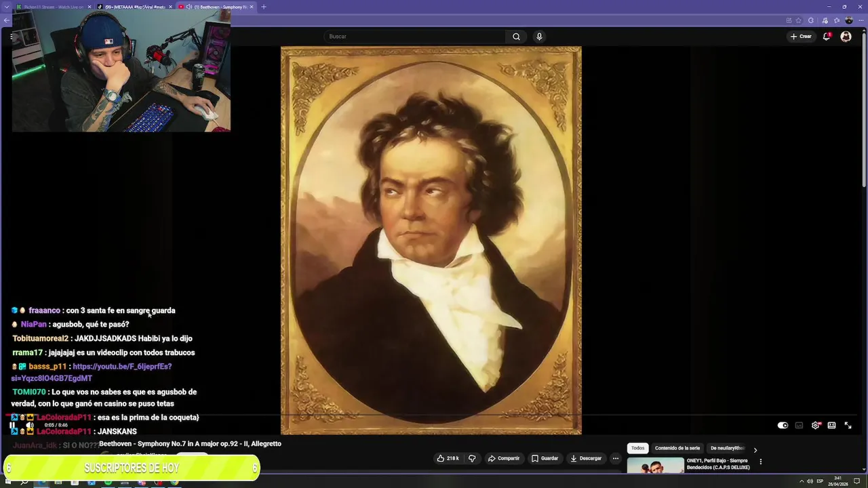Click the Tobituamoreal2 username in chat

coord(41,338)
